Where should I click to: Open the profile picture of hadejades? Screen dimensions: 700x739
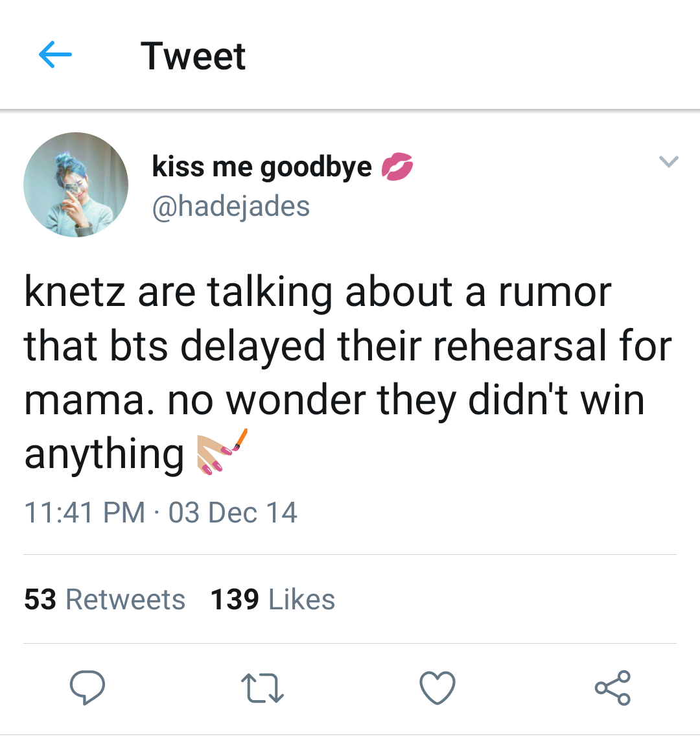click(x=76, y=185)
